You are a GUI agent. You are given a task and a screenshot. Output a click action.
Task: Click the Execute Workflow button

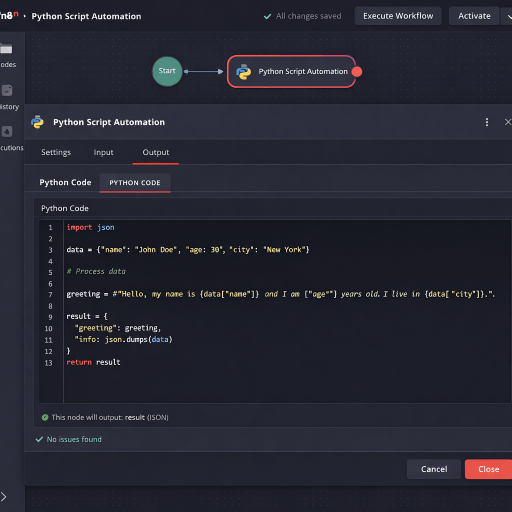398,16
